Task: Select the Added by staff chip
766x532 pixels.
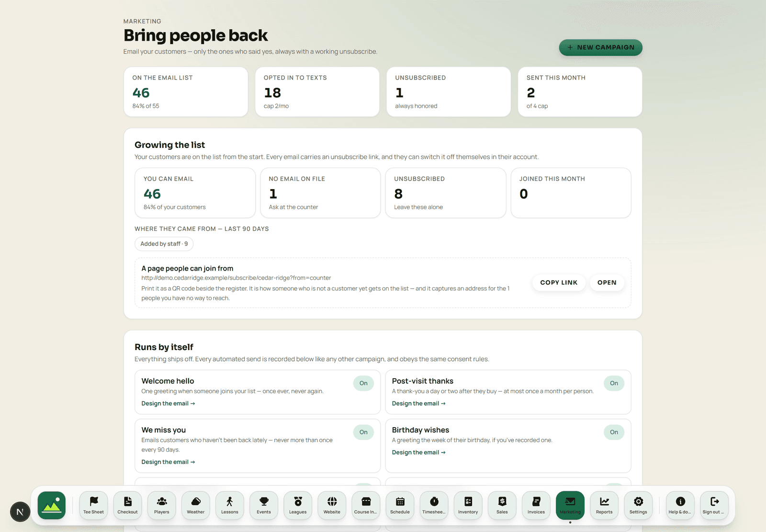Action: [x=164, y=244]
